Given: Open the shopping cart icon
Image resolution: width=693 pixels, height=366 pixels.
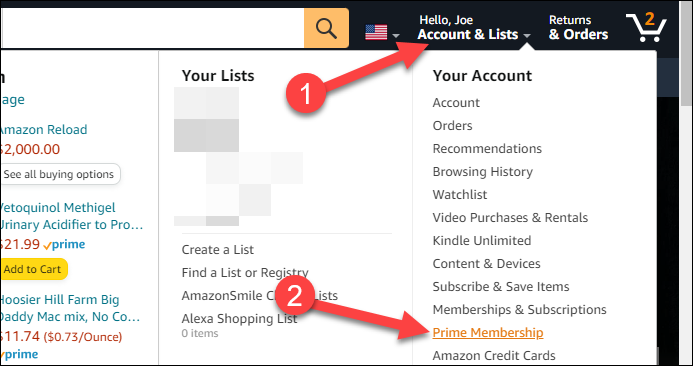Looking at the screenshot, I should [646, 27].
